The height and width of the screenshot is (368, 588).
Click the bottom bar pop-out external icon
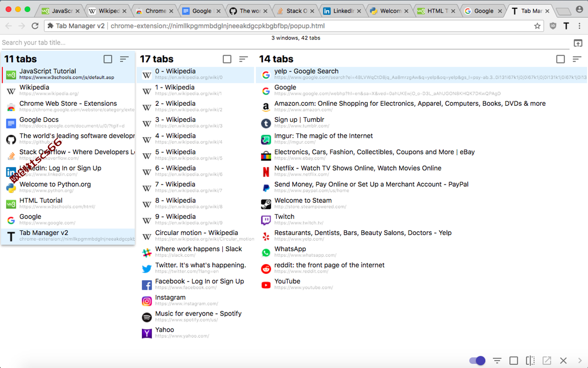[x=547, y=361]
